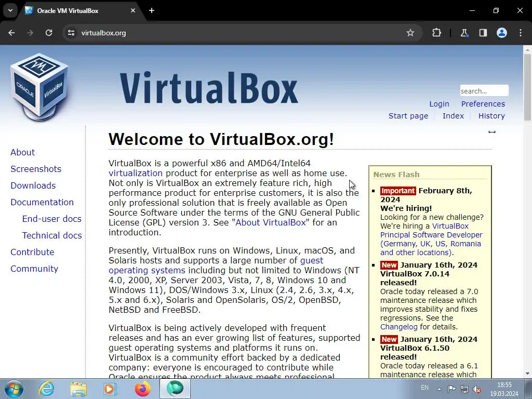Click VirtualBox 7.0.14 released! text
Image resolution: width=532 pixels, height=399 pixels.
coord(415,278)
